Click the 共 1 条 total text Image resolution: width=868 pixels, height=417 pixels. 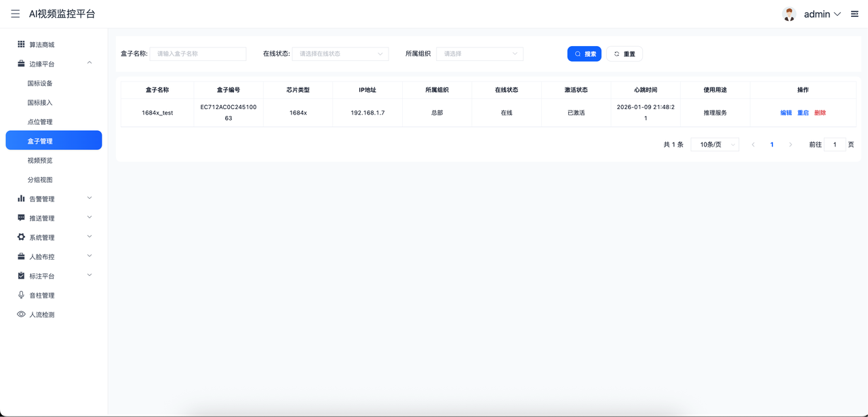[x=673, y=144]
